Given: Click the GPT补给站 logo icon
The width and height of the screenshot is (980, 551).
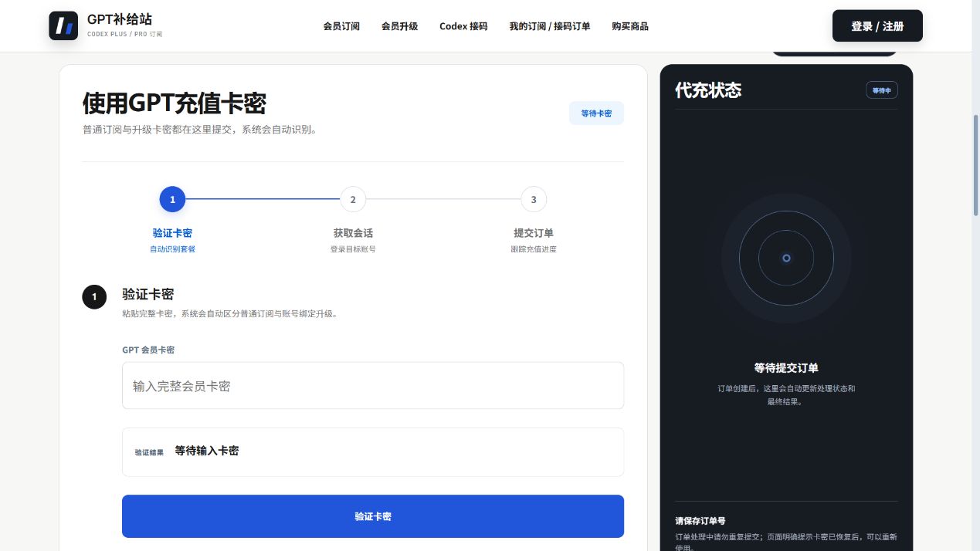Looking at the screenshot, I should pos(63,26).
